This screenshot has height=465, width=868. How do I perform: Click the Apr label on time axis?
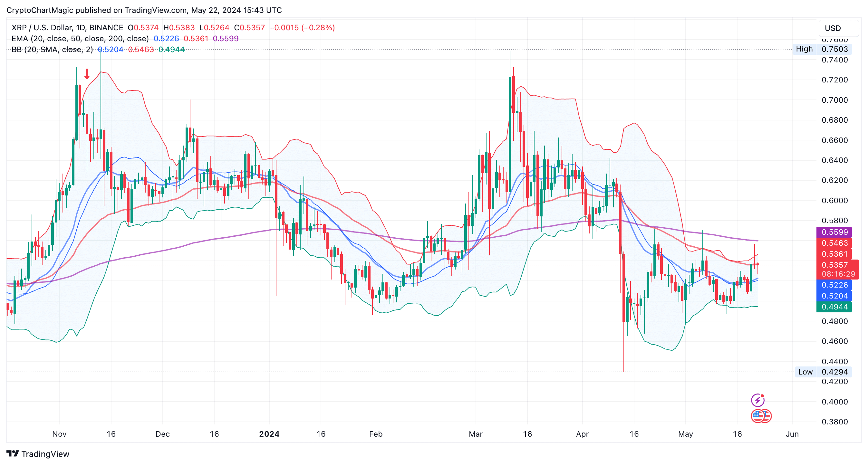coord(582,434)
